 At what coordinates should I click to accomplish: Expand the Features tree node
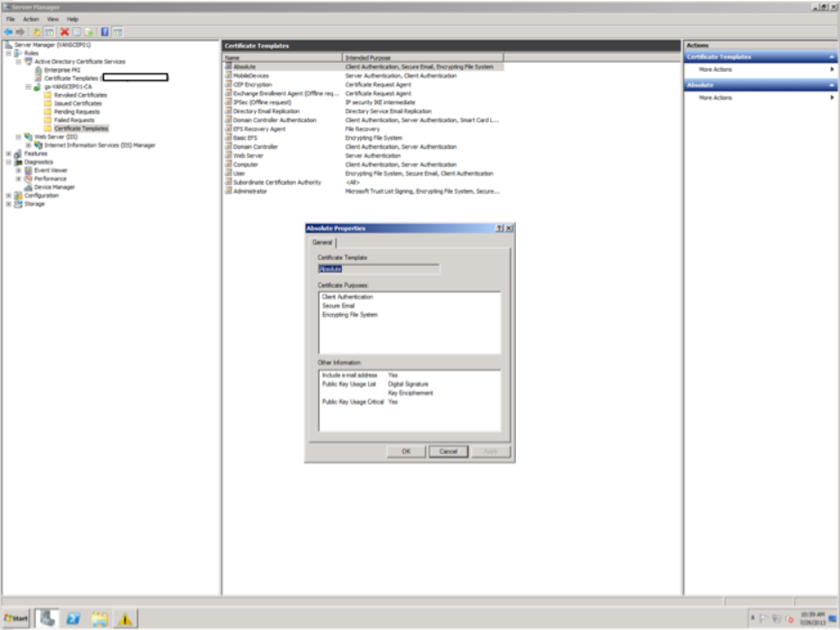pos(8,153)
